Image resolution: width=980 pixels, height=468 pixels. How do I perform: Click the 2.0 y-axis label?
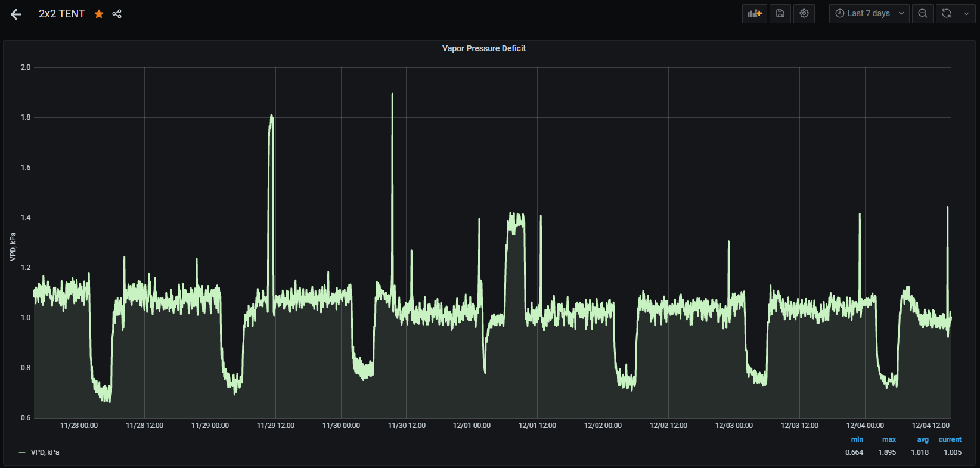point(26,67)
